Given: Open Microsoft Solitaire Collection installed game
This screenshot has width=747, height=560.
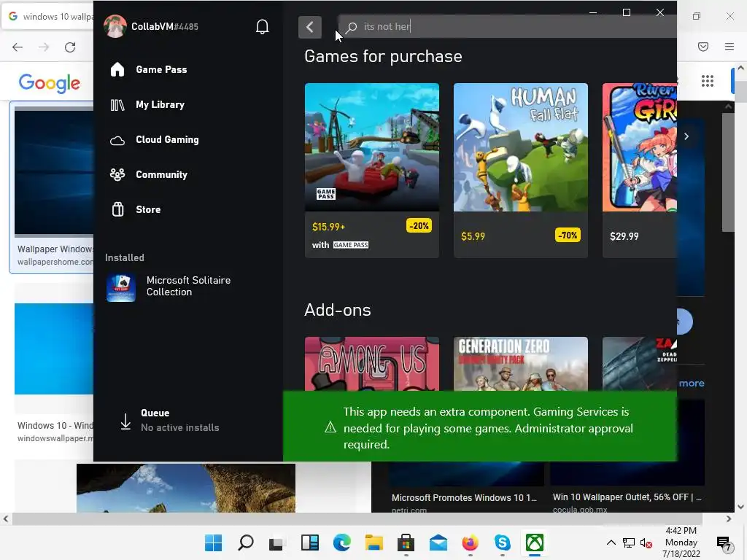Looking at the screenshot, I should [x=188, y=286].
